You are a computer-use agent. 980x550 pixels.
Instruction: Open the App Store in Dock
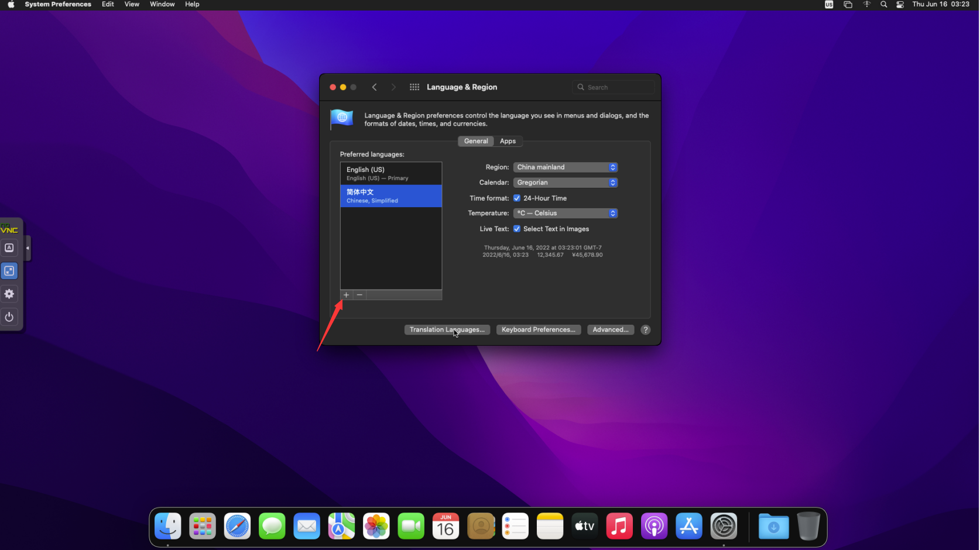[x=689, y=527]
